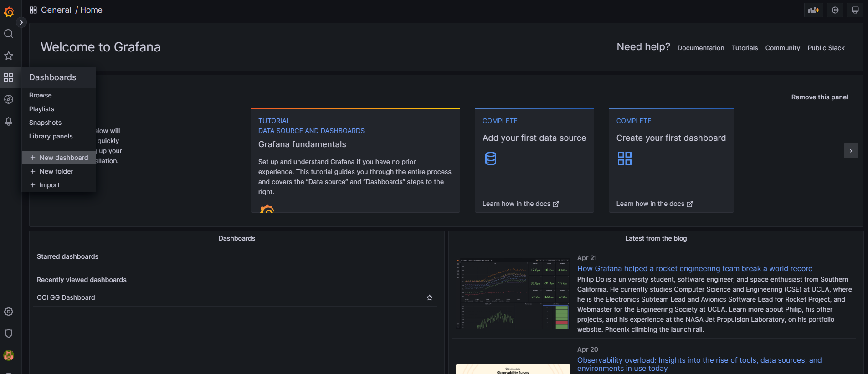The width and height of the screenshot is (868, 374).
Task: Click the Apr 20 blog date
Action: pos(588,349)
